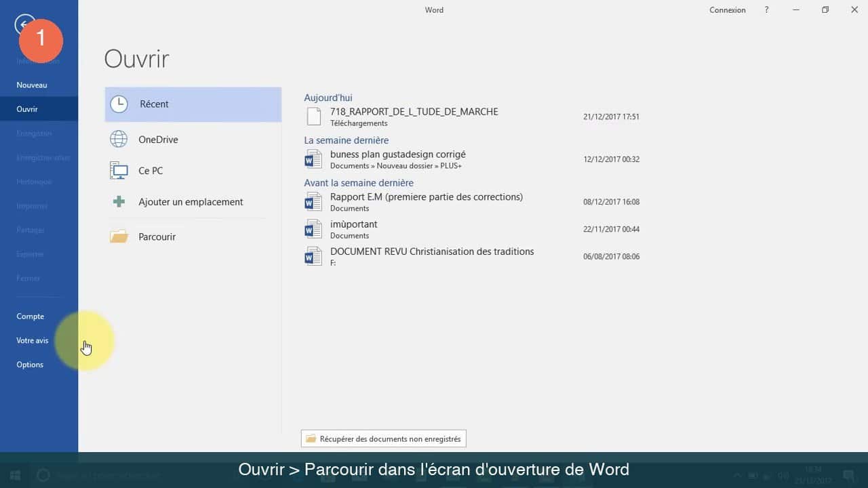The image size is (868, 488).
Task: Open 718_RAPPORT_DE_L_TUDE_DE_MARCHE document
Action: click(x=472, y=117)
